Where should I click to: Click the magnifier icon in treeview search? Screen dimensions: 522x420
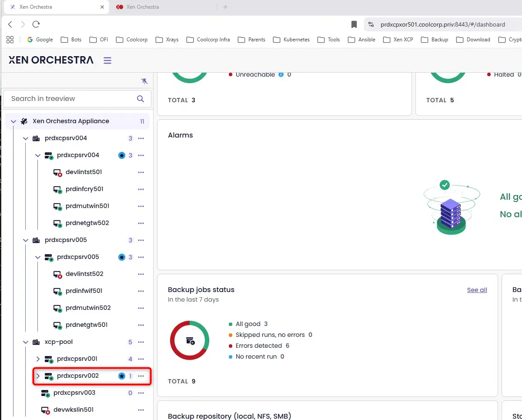(x=141, y=99)
